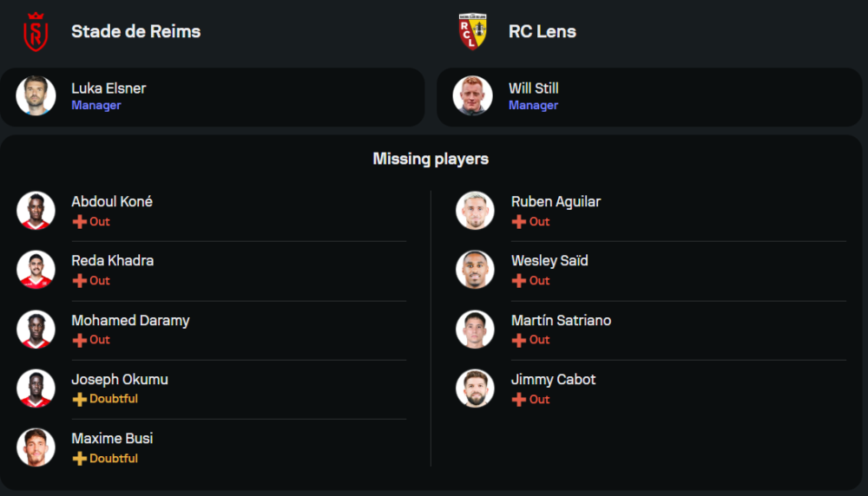Click Joseph Okumu's player avatar
868x496 pixels.
(36, 388)
